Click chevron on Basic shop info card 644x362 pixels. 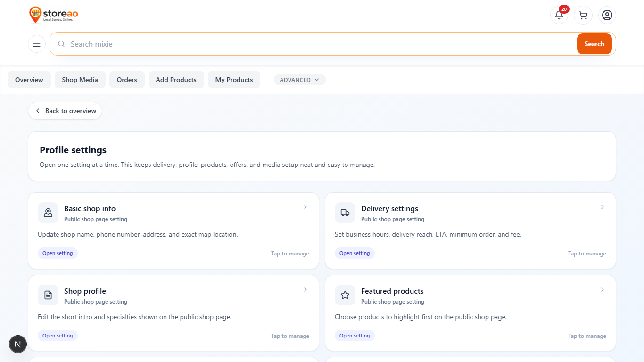pos(305,207)
